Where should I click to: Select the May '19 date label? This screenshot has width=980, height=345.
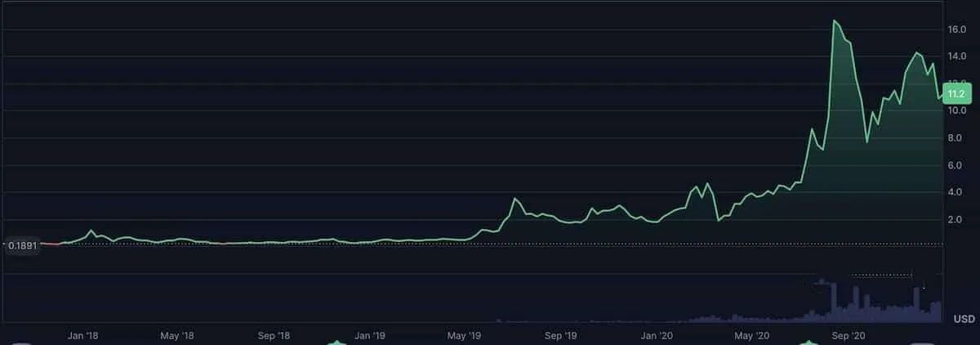463,335
